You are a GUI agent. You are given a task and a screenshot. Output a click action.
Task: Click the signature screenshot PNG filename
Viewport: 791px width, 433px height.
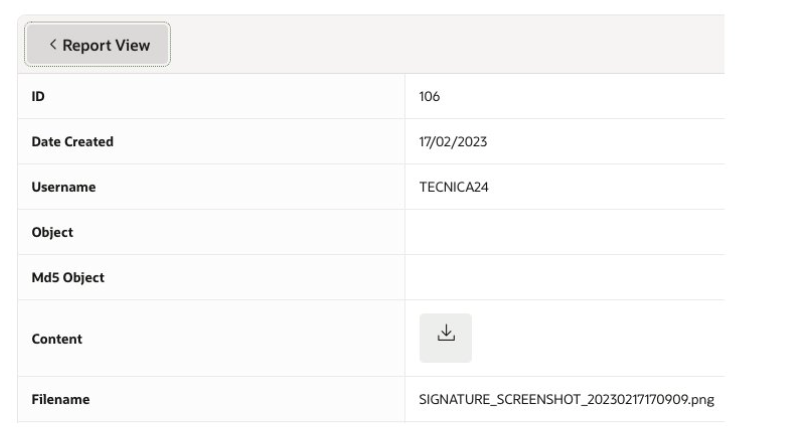[x=566, y=400]
